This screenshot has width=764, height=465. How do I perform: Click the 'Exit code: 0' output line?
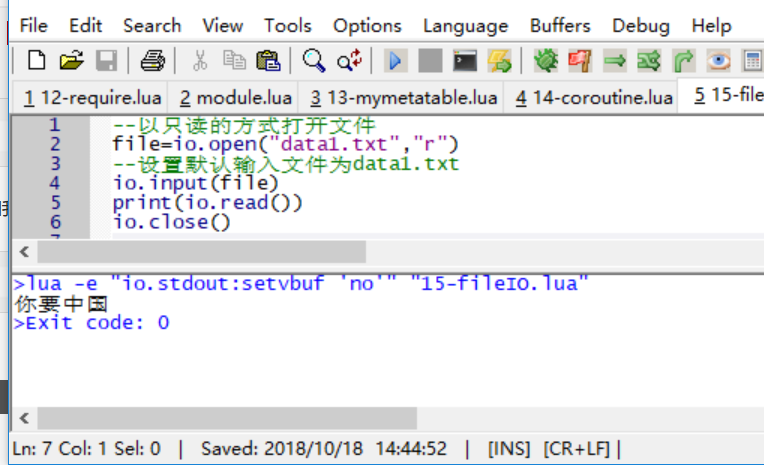coord(92,323)
